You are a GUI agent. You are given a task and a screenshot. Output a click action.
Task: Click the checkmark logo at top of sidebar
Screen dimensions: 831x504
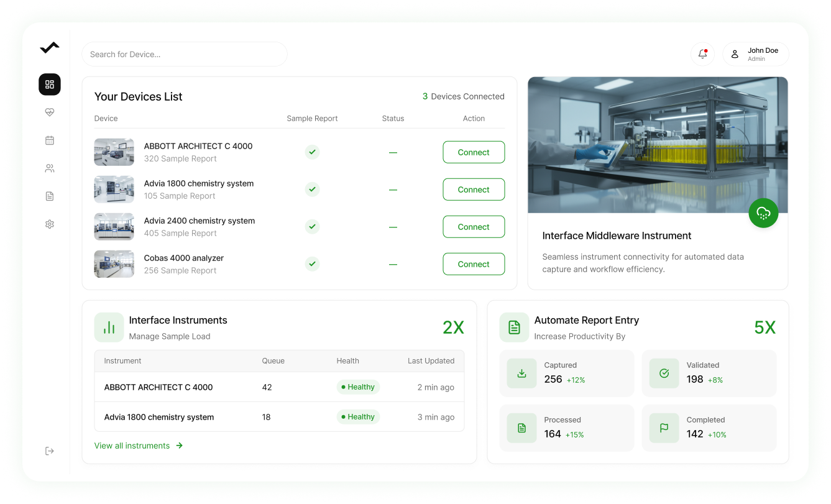[x=50, y=48]
